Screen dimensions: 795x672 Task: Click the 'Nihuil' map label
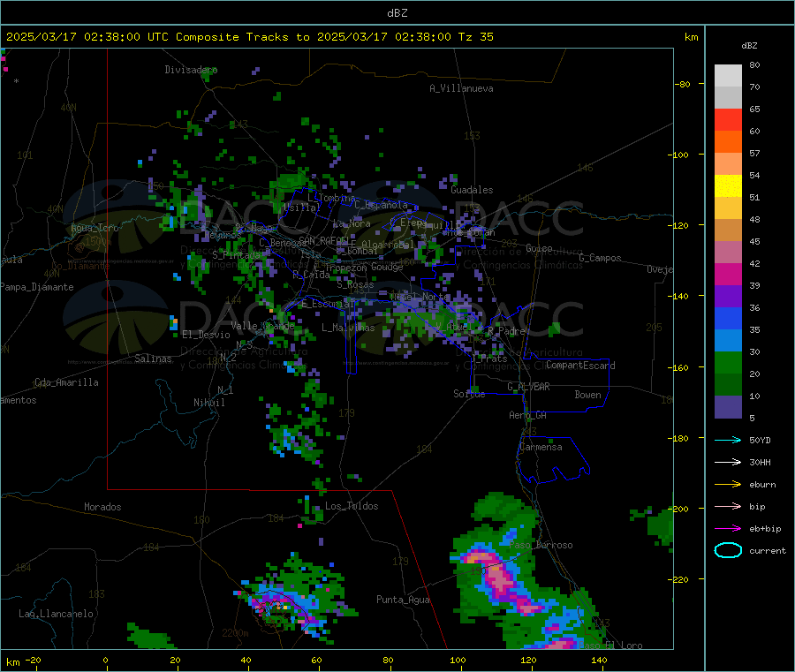[208, 403]
